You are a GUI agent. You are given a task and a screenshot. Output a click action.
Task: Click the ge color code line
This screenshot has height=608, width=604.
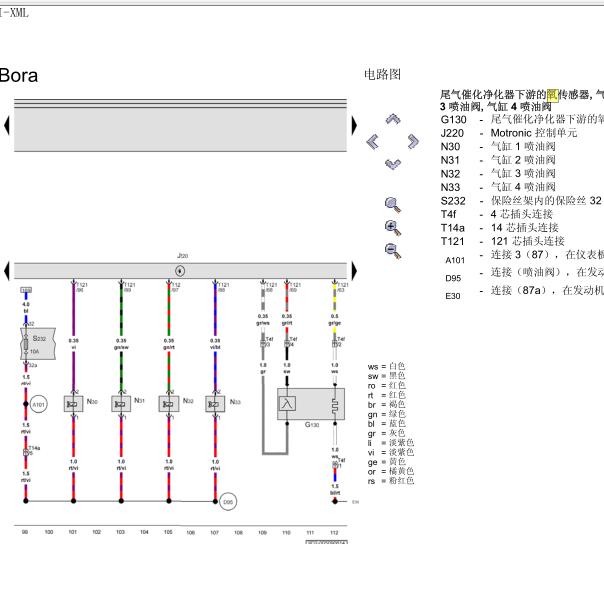pos(386,462)
